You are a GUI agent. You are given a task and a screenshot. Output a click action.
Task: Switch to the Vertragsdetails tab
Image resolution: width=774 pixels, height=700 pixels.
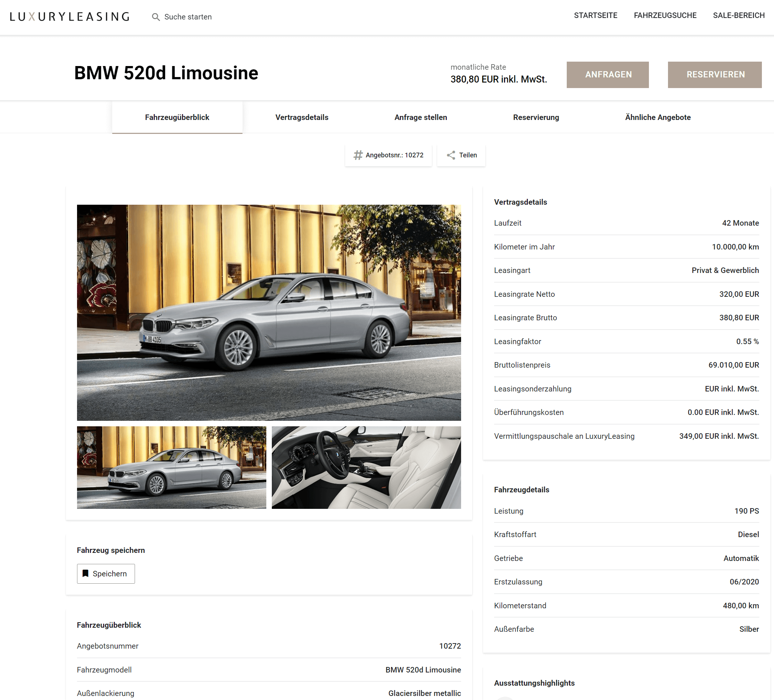[x=302, y=117]
